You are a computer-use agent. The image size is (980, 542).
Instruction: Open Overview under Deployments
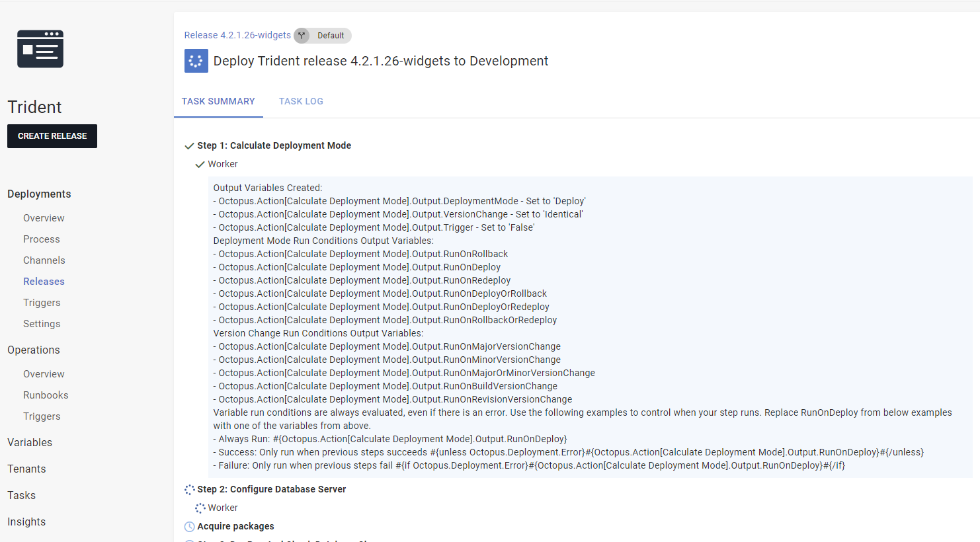pyautogui.click(x=44, y=218)
